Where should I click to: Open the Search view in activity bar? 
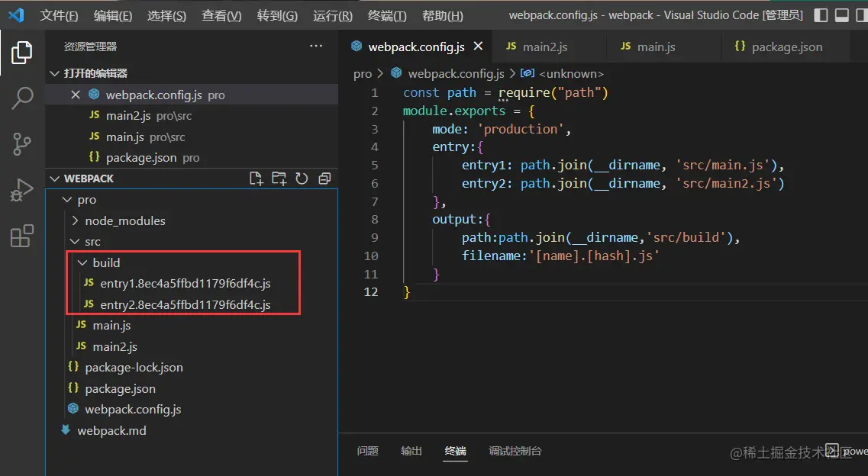coord(22,98)
